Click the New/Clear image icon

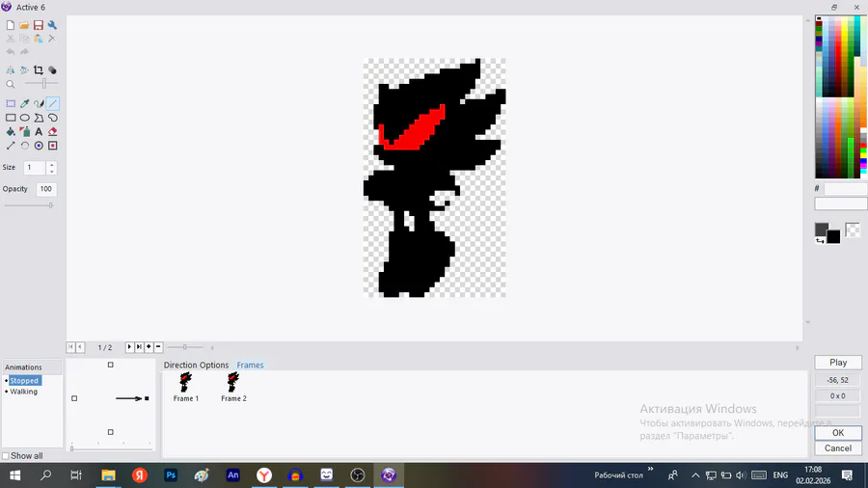coord(11,25)
